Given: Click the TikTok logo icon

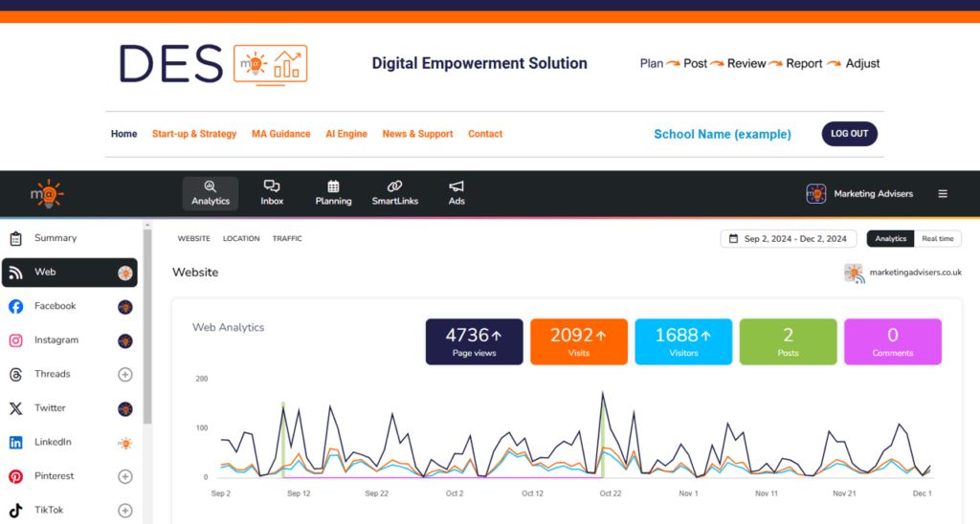Looking at the screenshot, I should click(15, 511).
